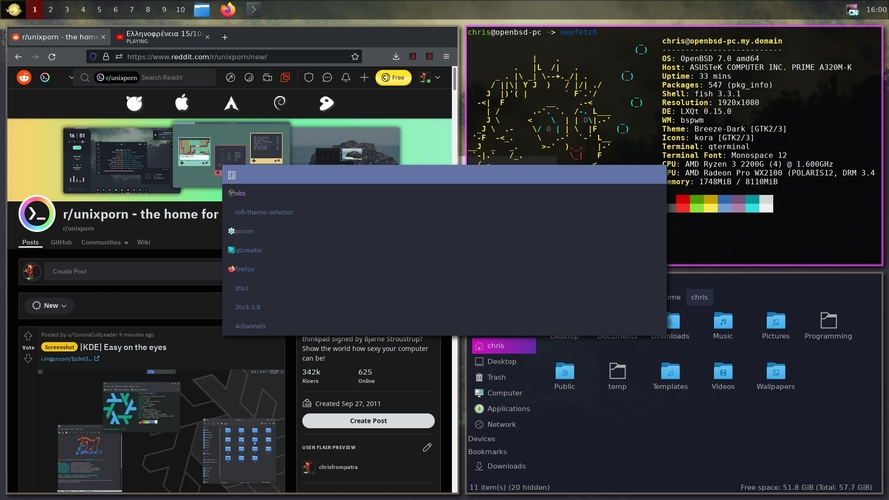Edit user flair with pencil icon
Image resolution: width=889 pixels, height=500 pixels.
pyautogui.click(x=427, y=447)
